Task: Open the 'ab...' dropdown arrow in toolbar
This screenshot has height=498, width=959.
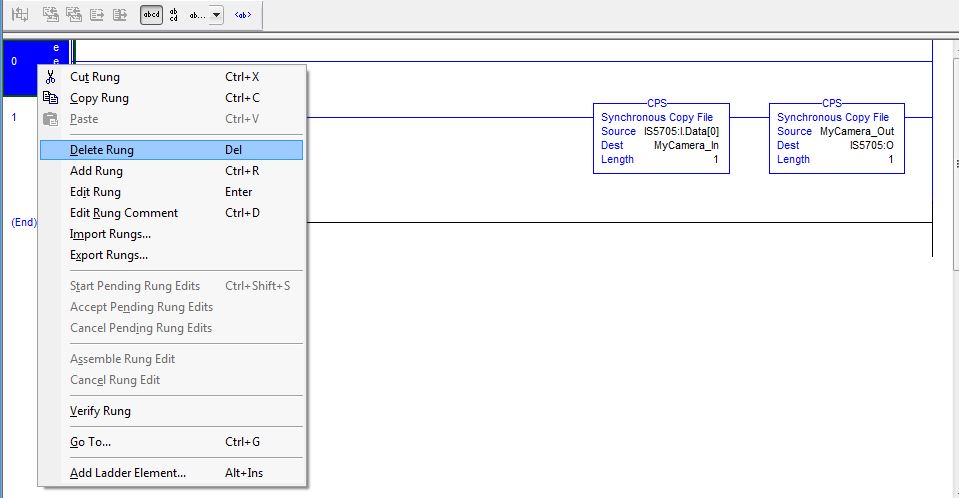Action: point(216,15)
